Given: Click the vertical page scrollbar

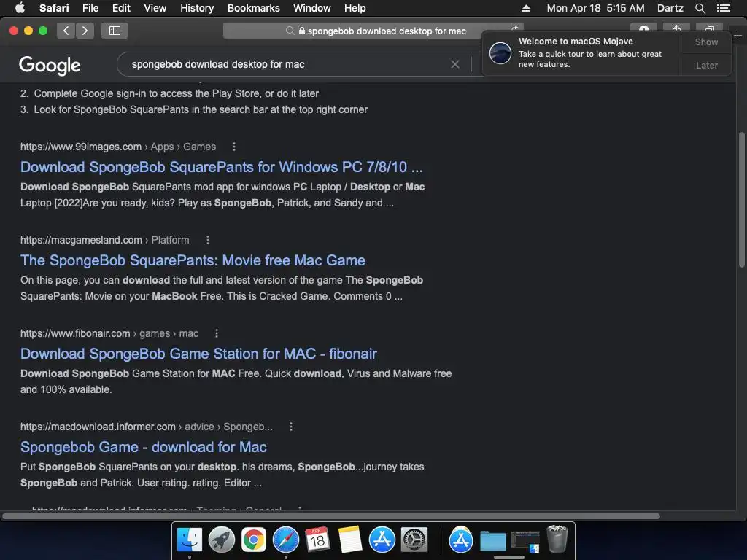Looking at the screenshot, I should coord(741,200).
